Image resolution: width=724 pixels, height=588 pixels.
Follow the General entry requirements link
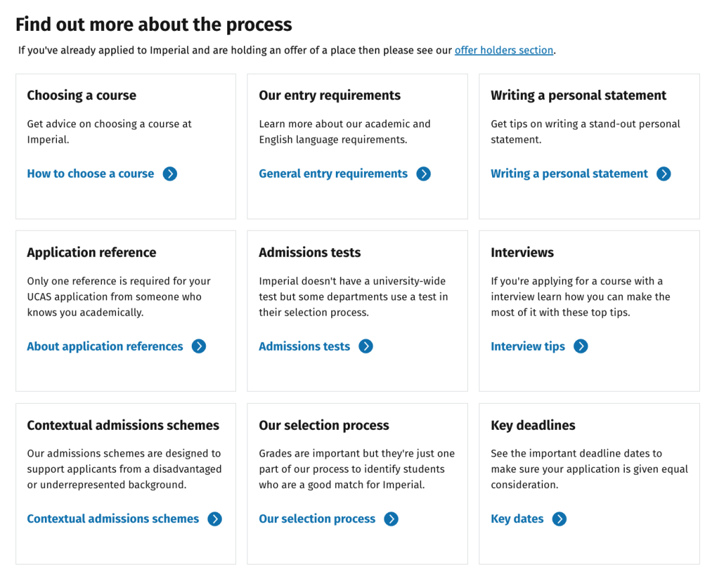click(x=333, y=174)
